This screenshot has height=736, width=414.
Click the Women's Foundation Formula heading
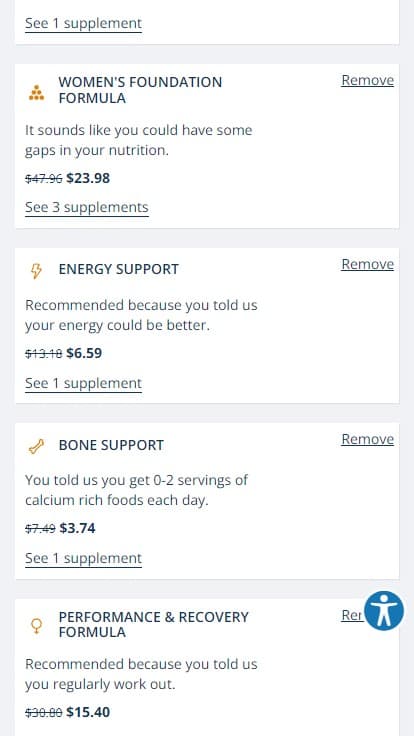[x=140, y=90]
